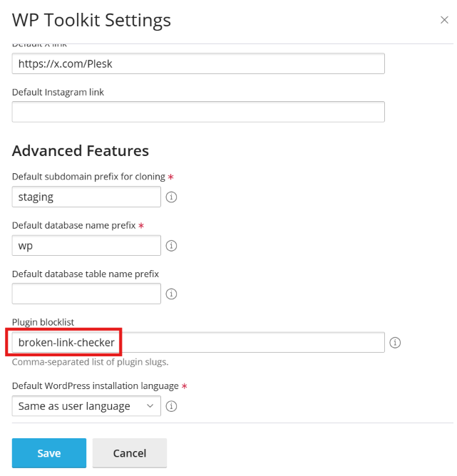Click info icon next to database name prefix
The image size is (457, 476).
pyautogui.click(x=171, y=246)
